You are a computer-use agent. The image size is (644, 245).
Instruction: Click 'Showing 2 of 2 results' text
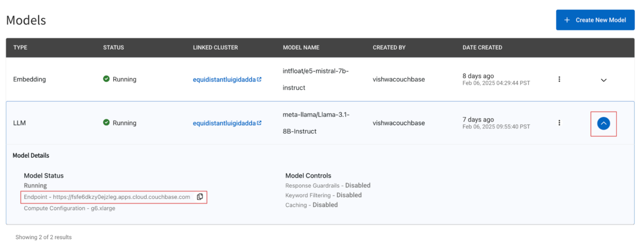(43, 237)
